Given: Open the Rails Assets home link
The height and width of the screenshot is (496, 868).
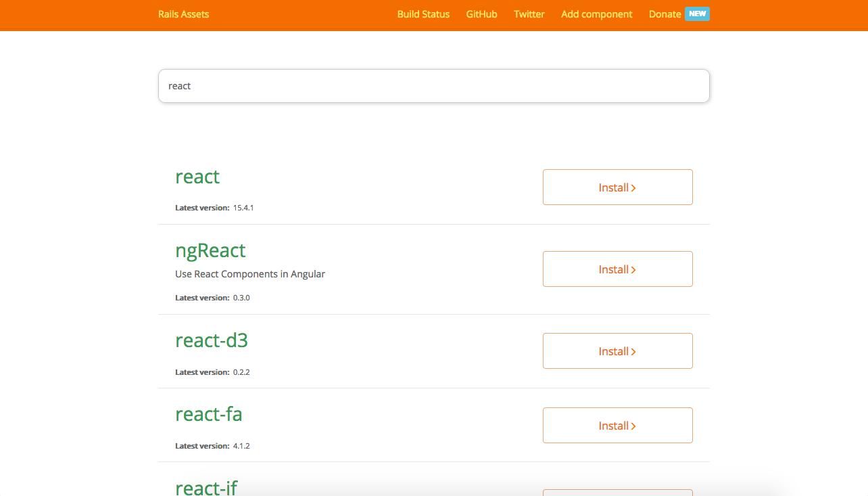Looking at the screenshot, I should pyautogui.click(x=183, y=14).
